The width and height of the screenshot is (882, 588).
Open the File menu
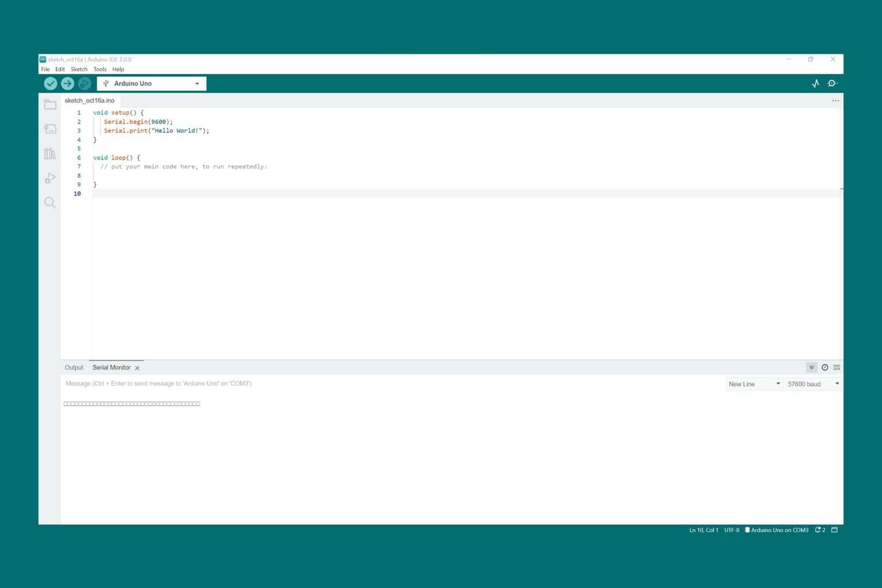tap(45, 69)
